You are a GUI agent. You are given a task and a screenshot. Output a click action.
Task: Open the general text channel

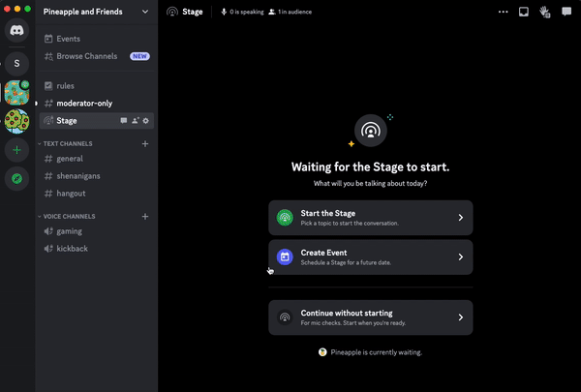(97, 159)
